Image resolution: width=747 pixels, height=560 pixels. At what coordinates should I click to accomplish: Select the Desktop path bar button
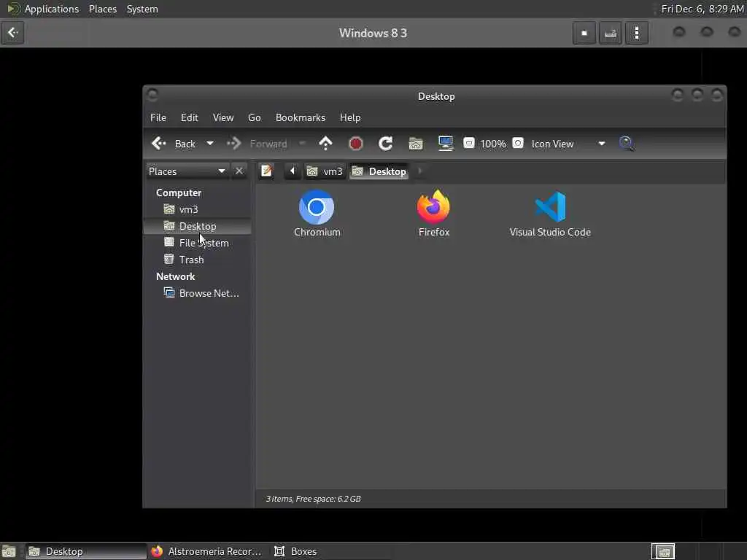coord(379,171)
